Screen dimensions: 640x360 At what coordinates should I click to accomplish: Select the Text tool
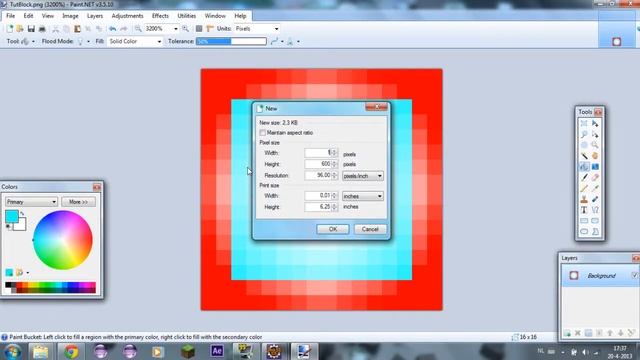584,210
